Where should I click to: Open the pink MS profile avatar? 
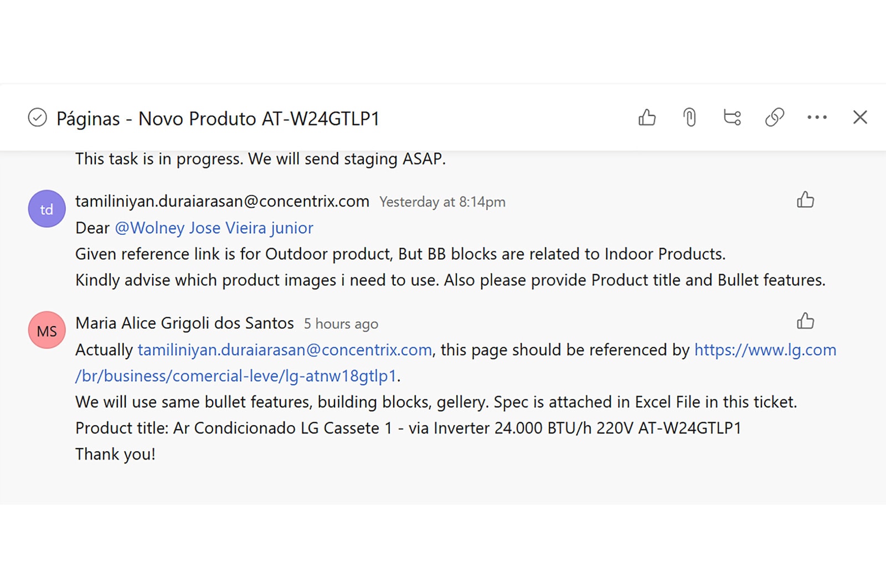point(47,330)
